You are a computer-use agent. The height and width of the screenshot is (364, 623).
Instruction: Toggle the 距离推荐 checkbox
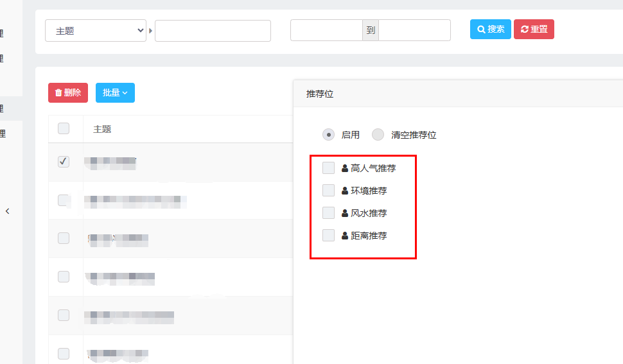328,236
